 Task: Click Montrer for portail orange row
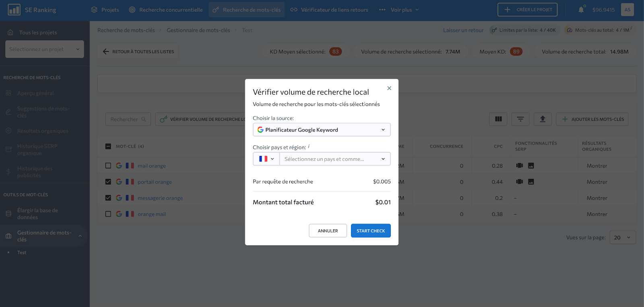pos(597,182)
